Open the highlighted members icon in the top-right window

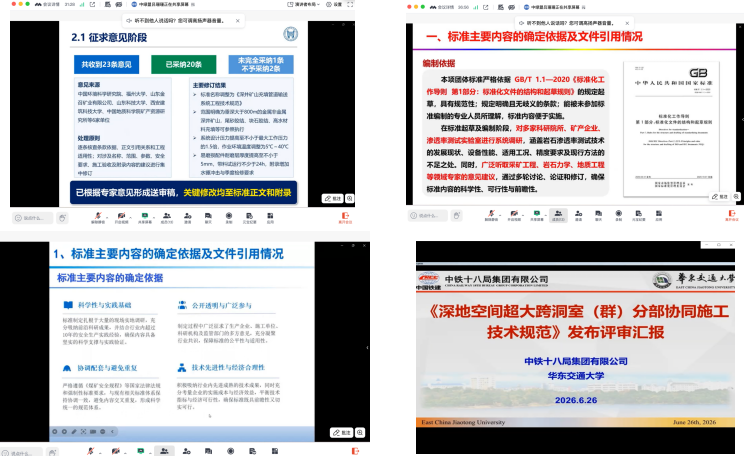(x=558, y=215)
